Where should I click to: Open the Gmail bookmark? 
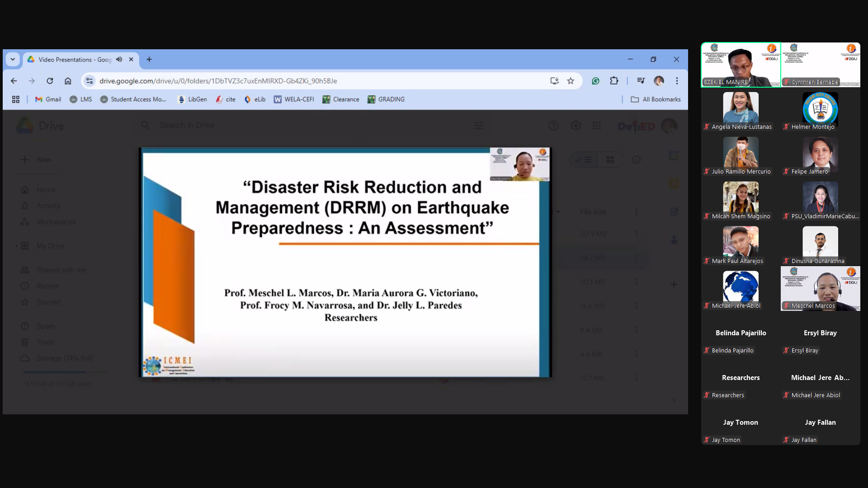(x=48, y=99)
